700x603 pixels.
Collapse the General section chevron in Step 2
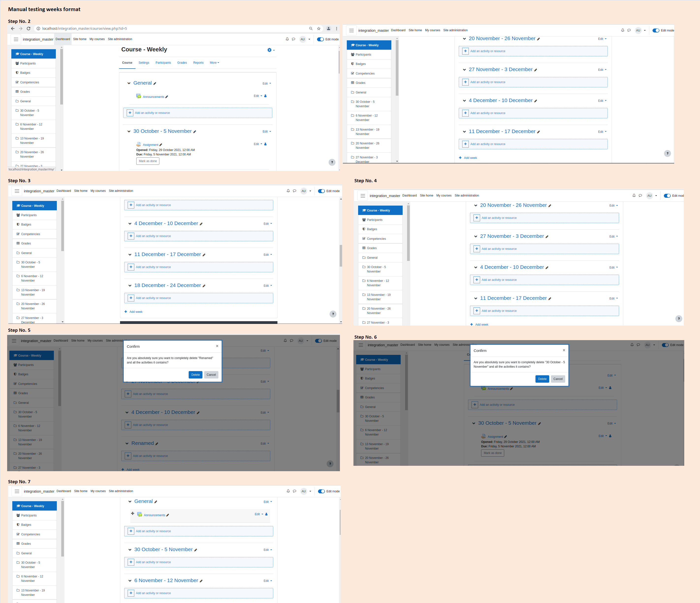click(129, 83)
